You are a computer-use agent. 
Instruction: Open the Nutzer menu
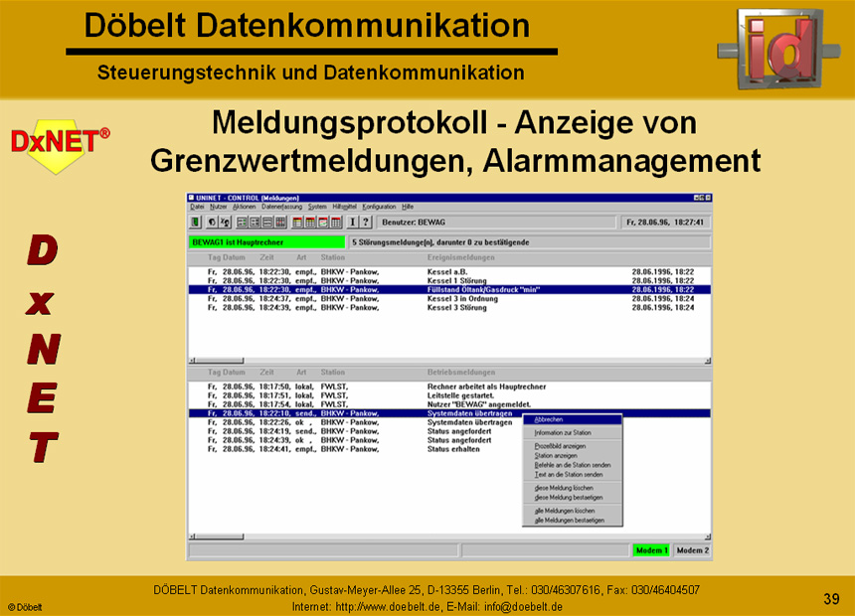(x=218, y=207)
